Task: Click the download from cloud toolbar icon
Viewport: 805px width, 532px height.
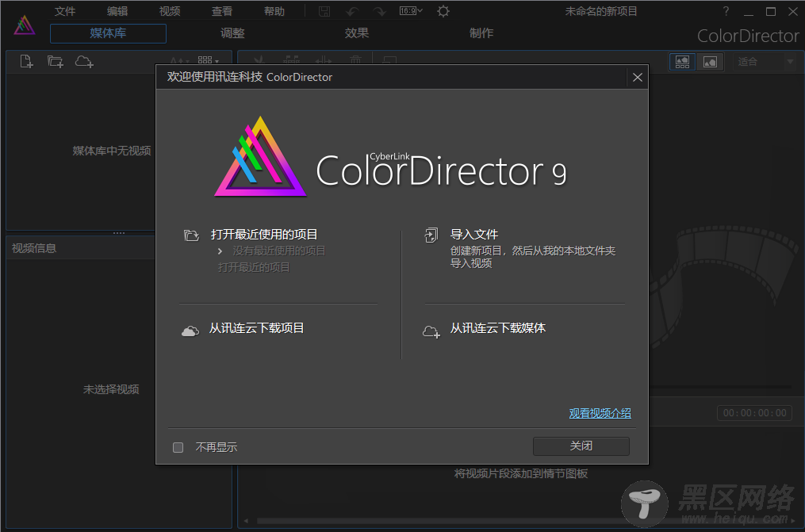Action: point(84,62)
